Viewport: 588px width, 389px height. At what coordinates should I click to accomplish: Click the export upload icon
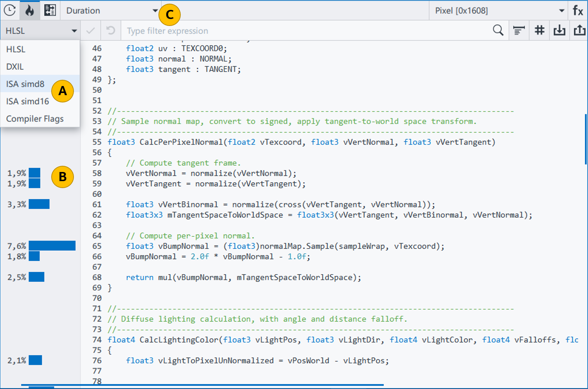pos(579,30)
